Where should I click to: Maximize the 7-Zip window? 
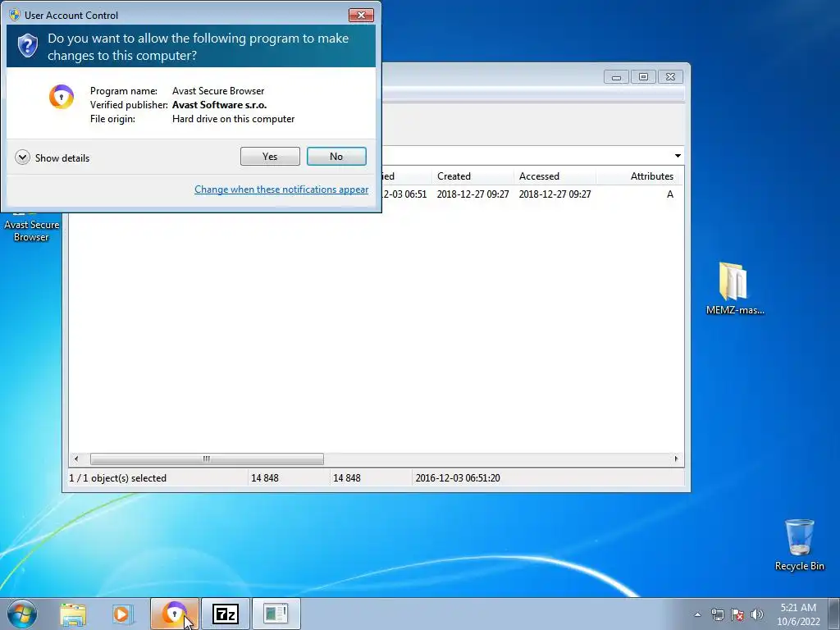pyautogui.click(x=643, y=77)
